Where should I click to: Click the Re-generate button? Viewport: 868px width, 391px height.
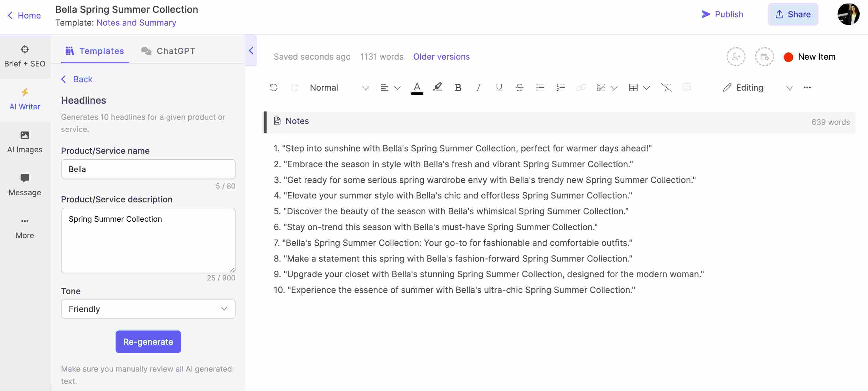[x=148, y=342]
